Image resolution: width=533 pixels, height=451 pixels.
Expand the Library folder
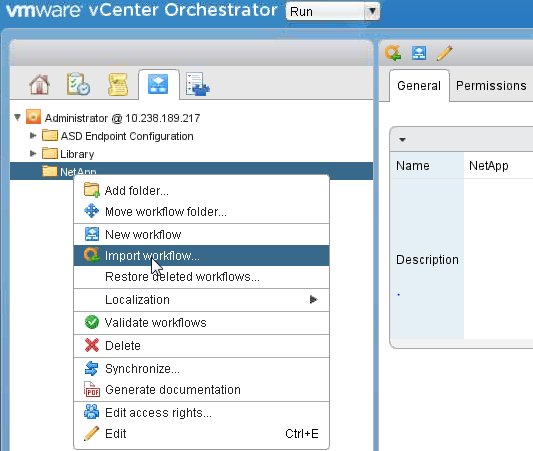pos(33,154)
